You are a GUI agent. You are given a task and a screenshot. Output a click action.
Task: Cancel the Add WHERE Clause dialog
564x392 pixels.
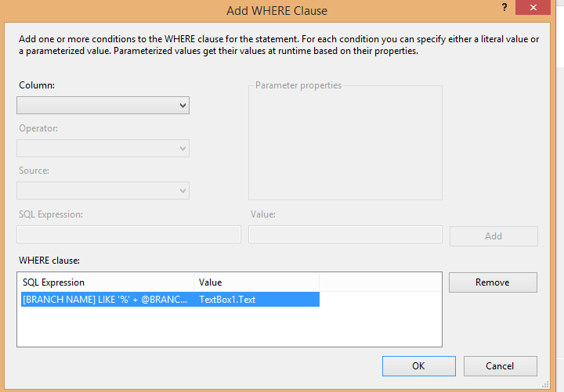tap(501, 366)
